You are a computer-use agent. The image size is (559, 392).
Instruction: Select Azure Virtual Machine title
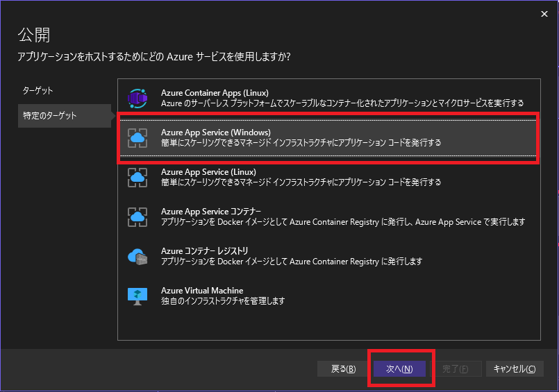(202, 291)
